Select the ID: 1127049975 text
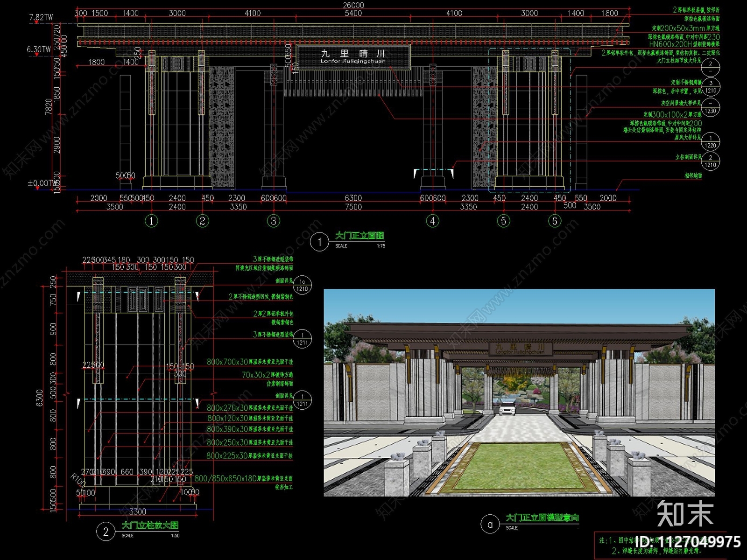The width and height of the screenshot is (747, 560). [688, 542]
